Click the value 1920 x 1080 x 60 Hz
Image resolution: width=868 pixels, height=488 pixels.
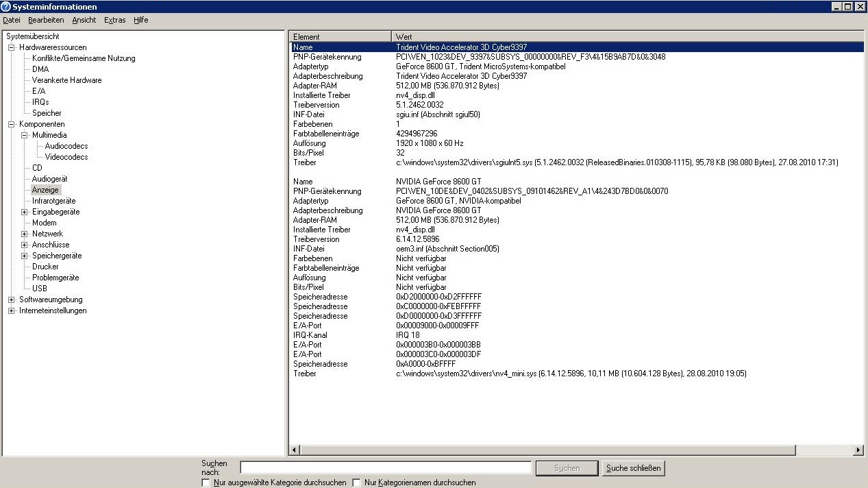[x=430, y=143]
